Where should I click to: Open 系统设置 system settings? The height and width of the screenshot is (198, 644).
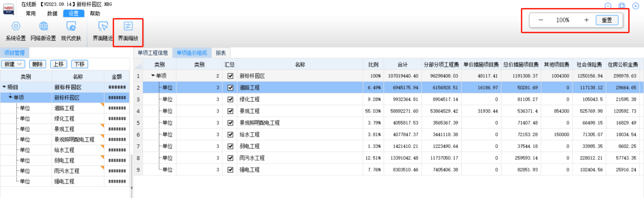(16, 31)
